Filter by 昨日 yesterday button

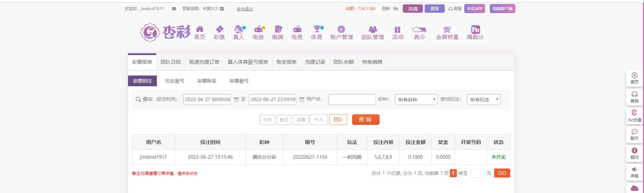pos(284,120)
